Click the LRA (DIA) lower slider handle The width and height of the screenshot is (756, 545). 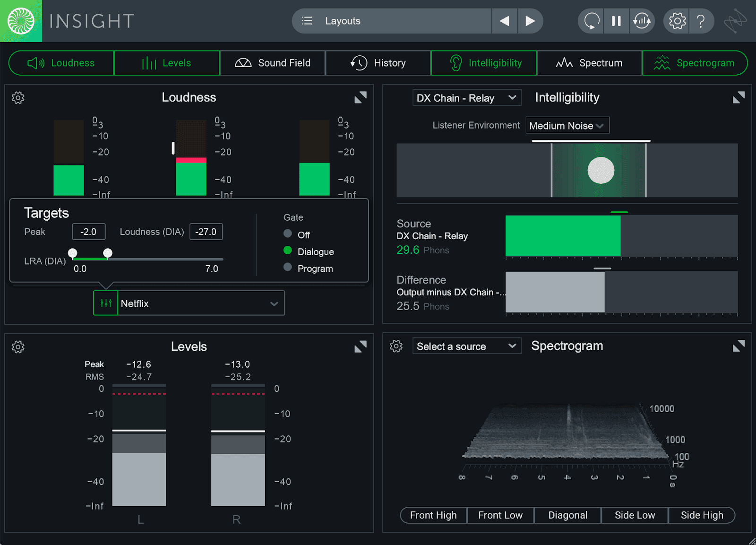pyautogui.click(x=73, y=253)
